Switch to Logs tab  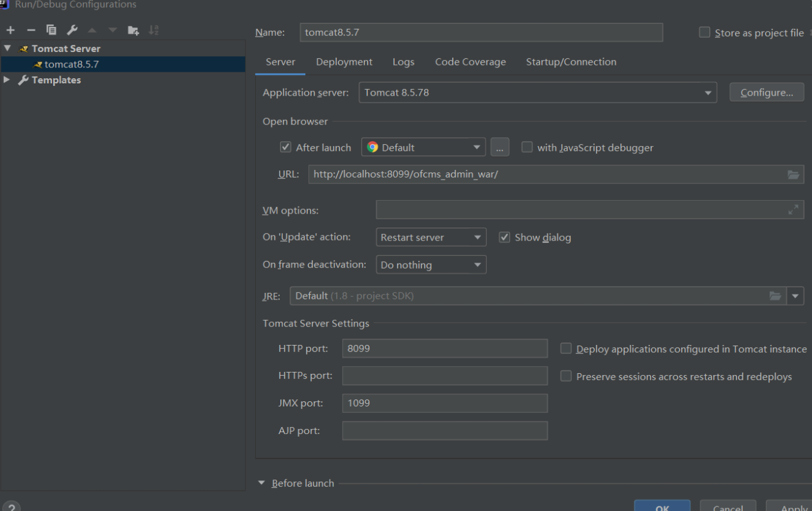[403, 62]
